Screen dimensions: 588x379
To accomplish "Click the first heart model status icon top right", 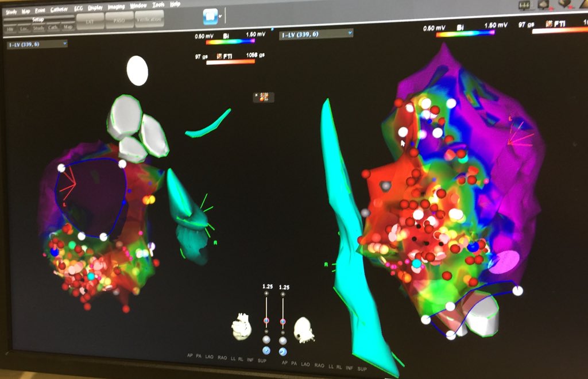I will tap(544, 4).
